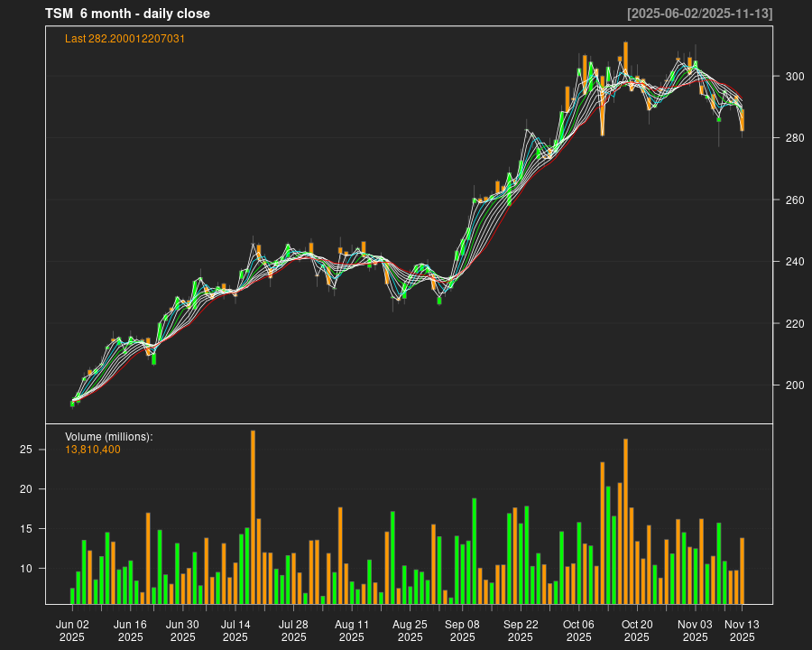Click the tallest orange volume bar in October
The height and width of the screenshot is (650, 812).
625,521
